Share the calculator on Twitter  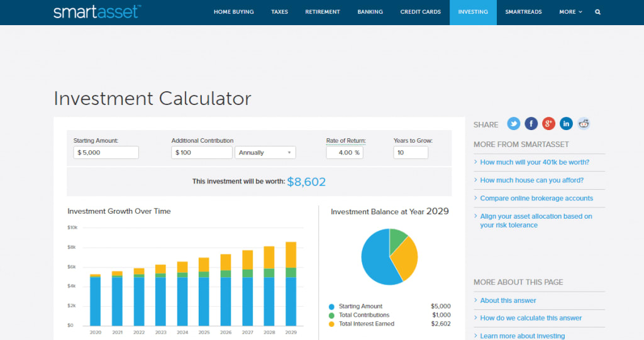pos(513,124)
